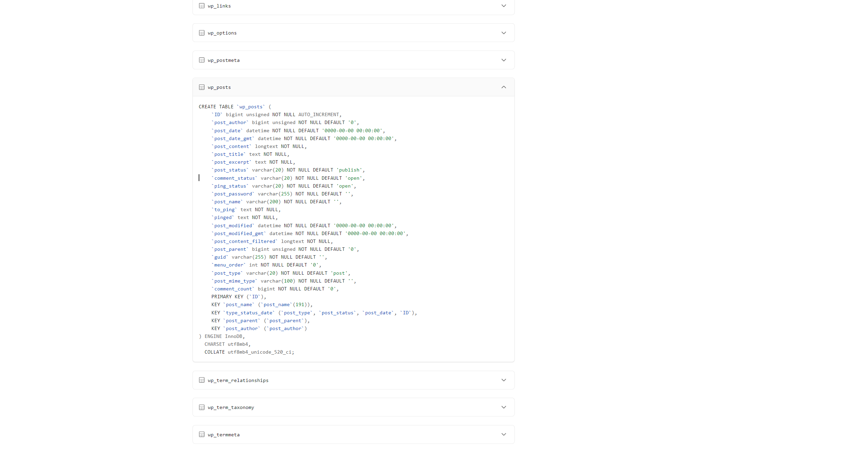Expand the wp_term_relationships chevron
868x451 pixels.
pos(503,380)
